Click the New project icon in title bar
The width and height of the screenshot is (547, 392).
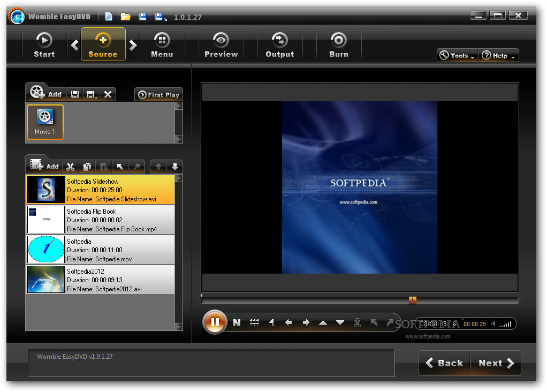pyautogui.click(x=109, y=17)
